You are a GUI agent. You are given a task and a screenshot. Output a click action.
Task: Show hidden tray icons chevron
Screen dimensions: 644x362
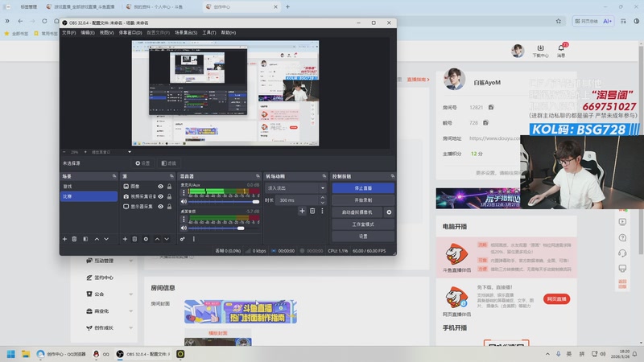pos(547,354)
